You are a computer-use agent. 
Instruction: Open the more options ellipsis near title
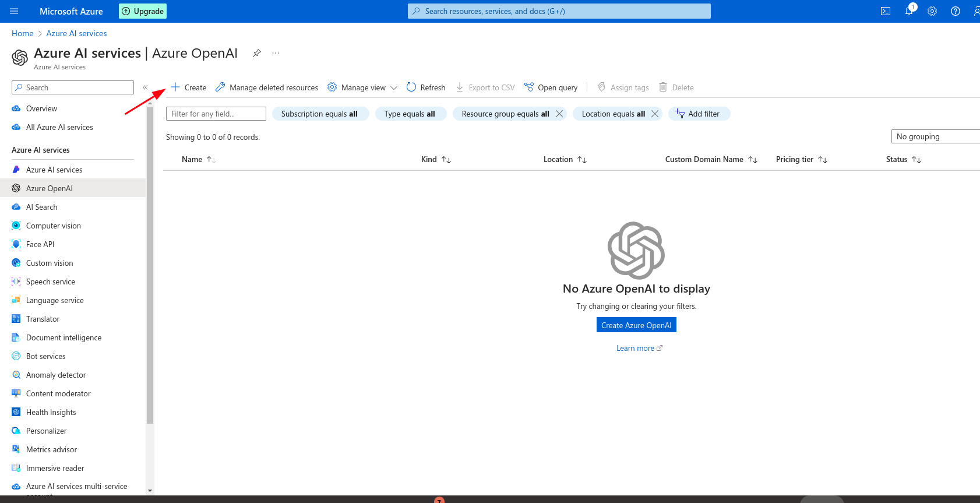pyautogui.click(x=276, y=53)
